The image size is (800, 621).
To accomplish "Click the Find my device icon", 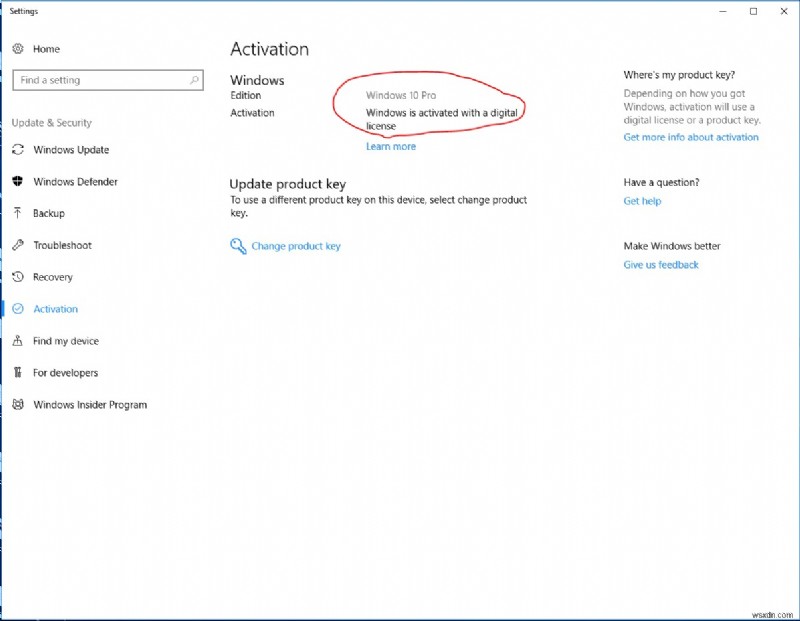I will (18, 341).
